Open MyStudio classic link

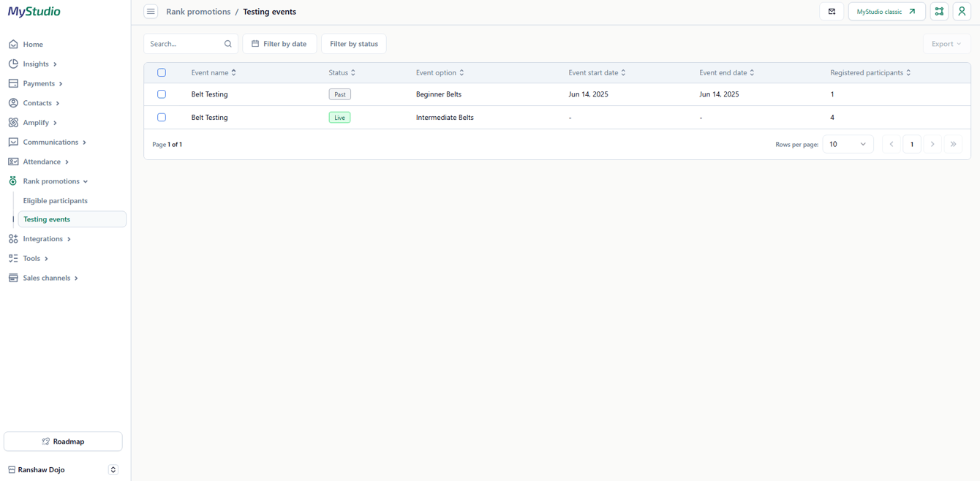tap(886, 12)
